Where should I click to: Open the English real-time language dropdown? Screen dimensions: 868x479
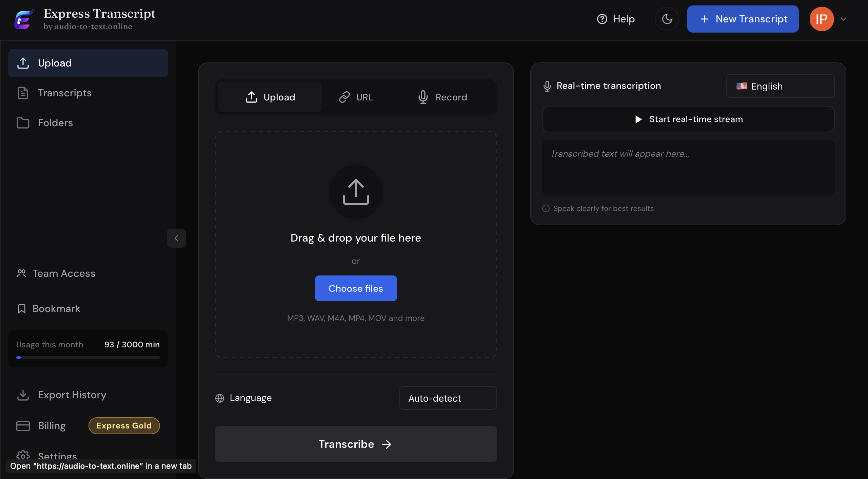pyautogui.click(x=780, y=86)
